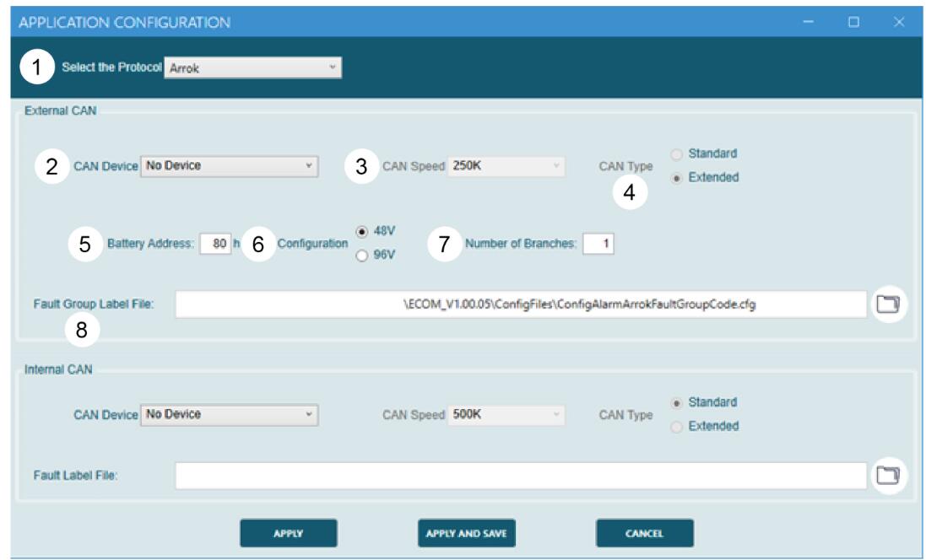Click the Select the Protocol label
Image resolution: width=926 pixels, height=560 pixels.
click(111, 67)
